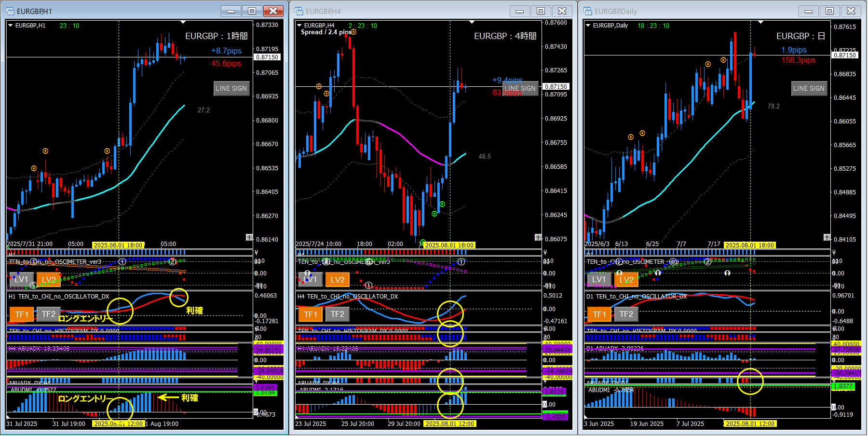
Task: Click the plus icon in the H4 chart corner
Action: click(x=538, y=237)
